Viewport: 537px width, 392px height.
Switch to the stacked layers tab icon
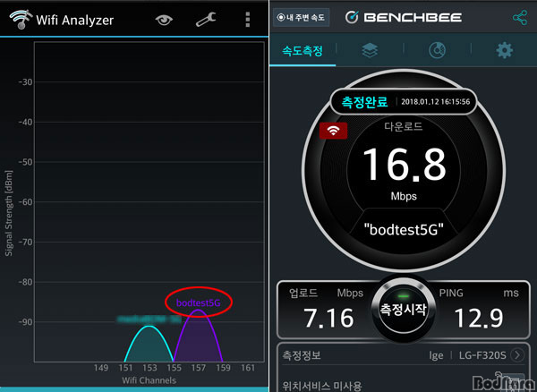tap(370, 51)
